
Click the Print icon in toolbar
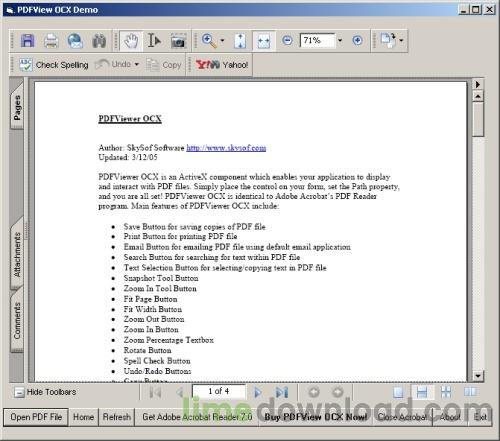(x=51, y=41)
